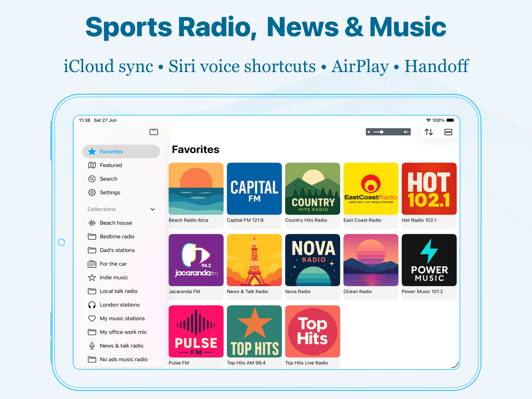Open the Search section
Viewport: 532px width, 399px height.
click(121, 179)
